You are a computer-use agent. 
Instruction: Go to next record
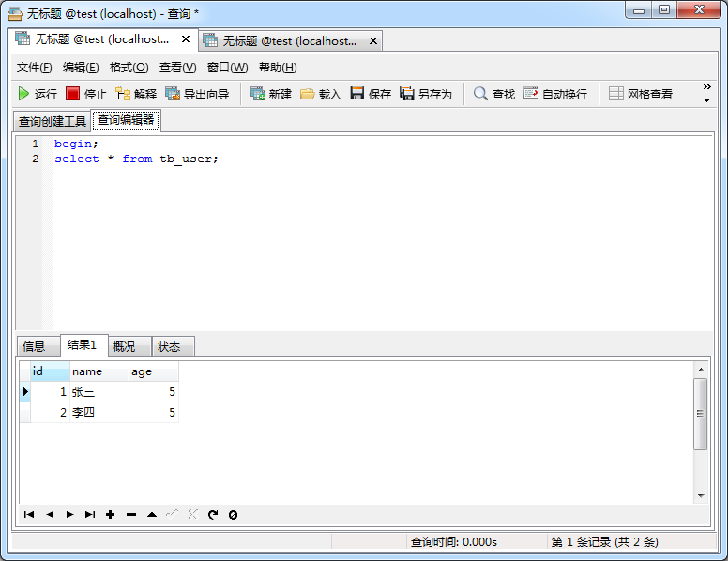[69, 514]
